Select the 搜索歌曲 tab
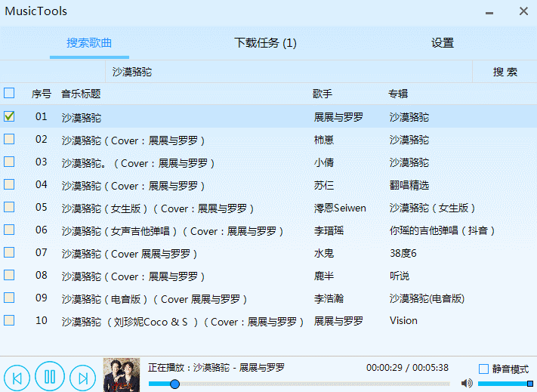This screenshot has width=537, height=392. click(89, 43)
